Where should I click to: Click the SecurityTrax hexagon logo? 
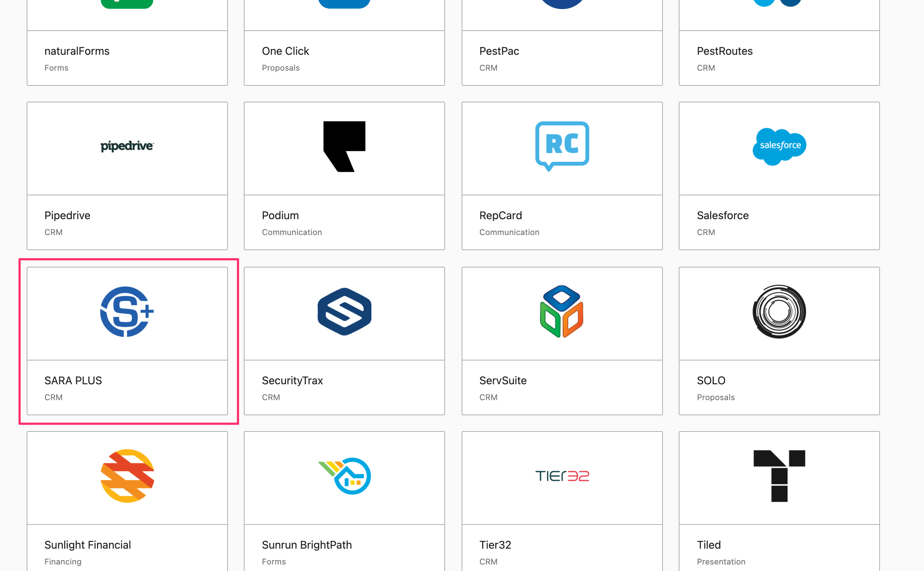[344, 311]
